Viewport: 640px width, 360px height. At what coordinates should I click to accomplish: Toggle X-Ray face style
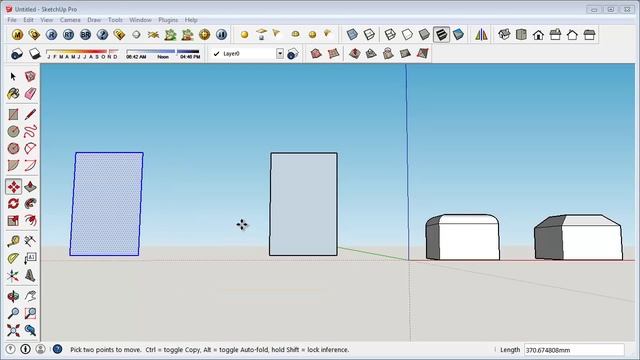click(x=352, y=35)
